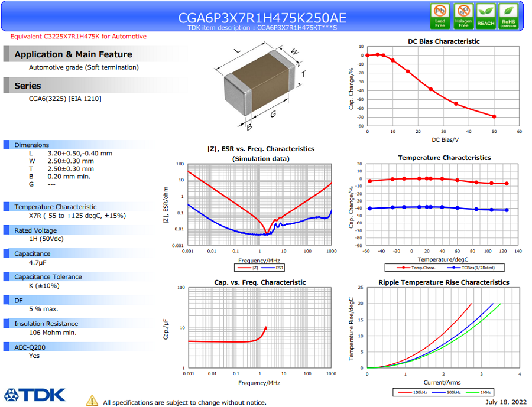Screen dimensions: 532x407
Task: Click the 500kHz legend entry
Action: pyautogui.click(x=446, y=392)
